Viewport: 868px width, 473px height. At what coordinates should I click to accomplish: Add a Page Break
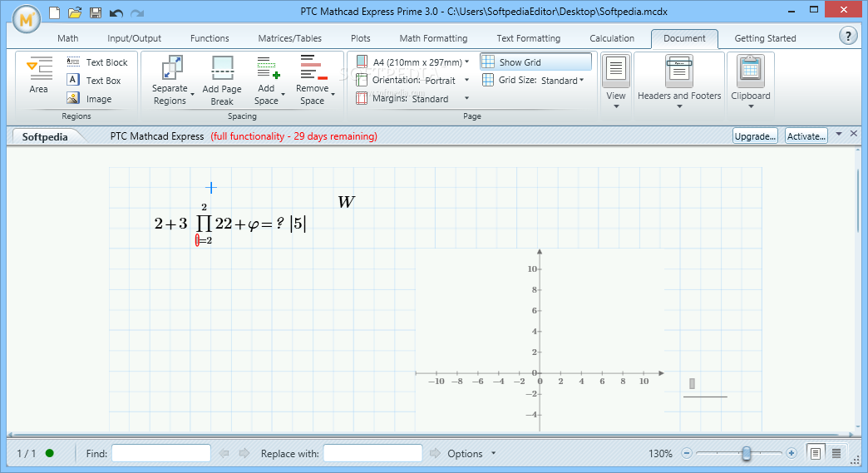click(222, 80)
